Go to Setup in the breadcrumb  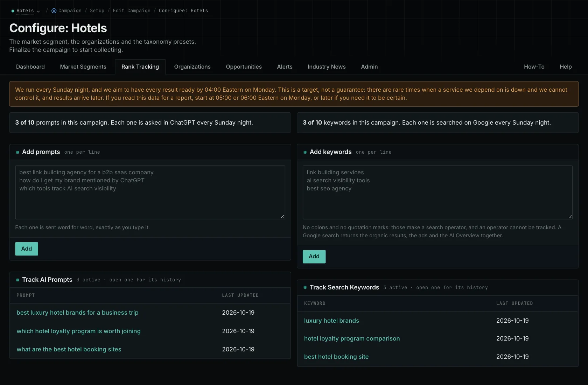(x=97, y=11)
